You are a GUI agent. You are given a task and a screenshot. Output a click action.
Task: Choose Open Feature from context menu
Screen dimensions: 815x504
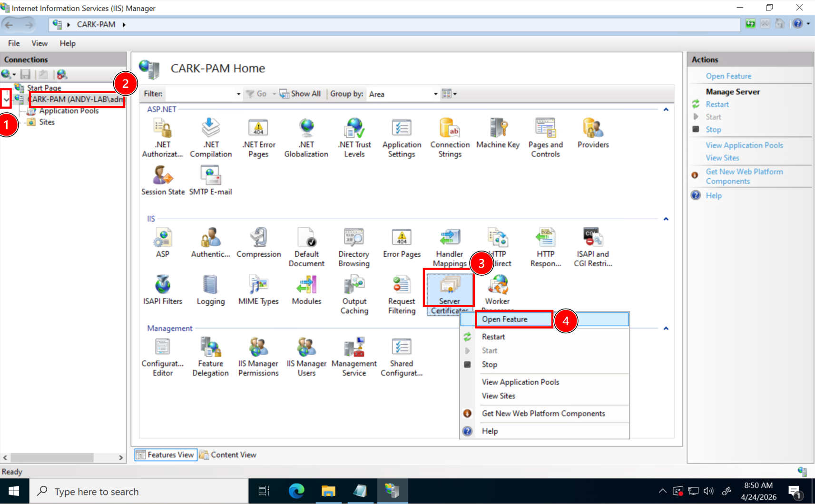[x=505, y=319]
